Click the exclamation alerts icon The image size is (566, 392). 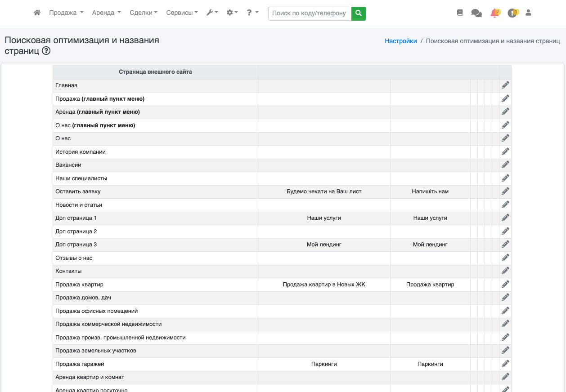(512, 13)
